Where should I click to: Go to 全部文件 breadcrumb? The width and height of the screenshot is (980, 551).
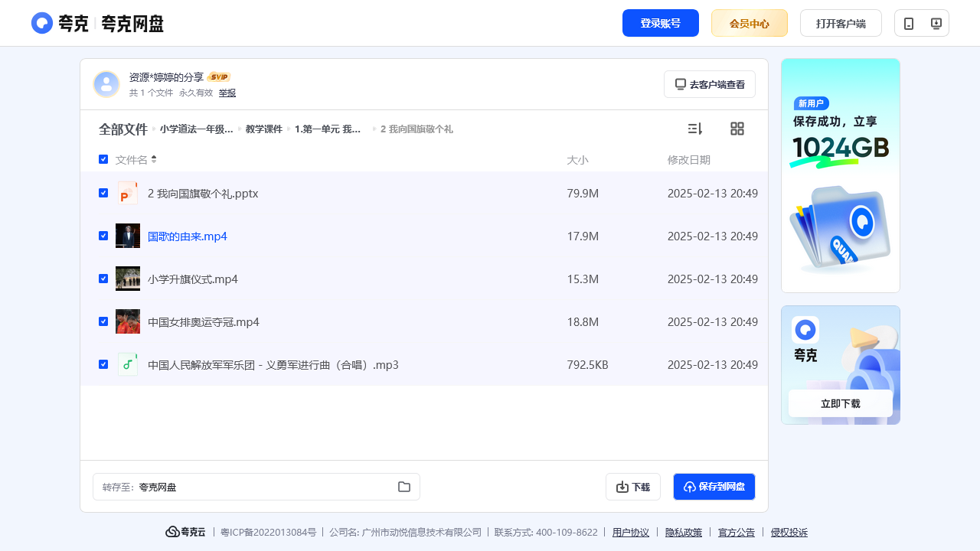pyautogui.click(x=123, y=129)
